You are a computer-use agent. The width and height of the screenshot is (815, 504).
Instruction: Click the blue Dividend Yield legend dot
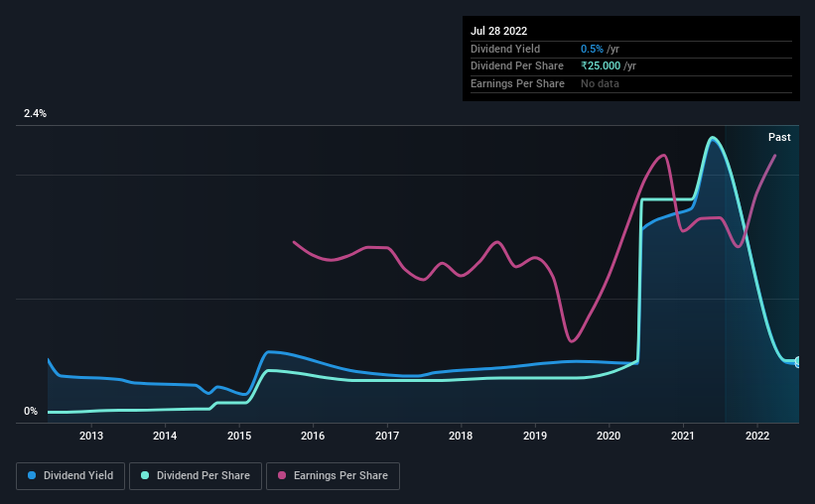(x=32, y=475)
